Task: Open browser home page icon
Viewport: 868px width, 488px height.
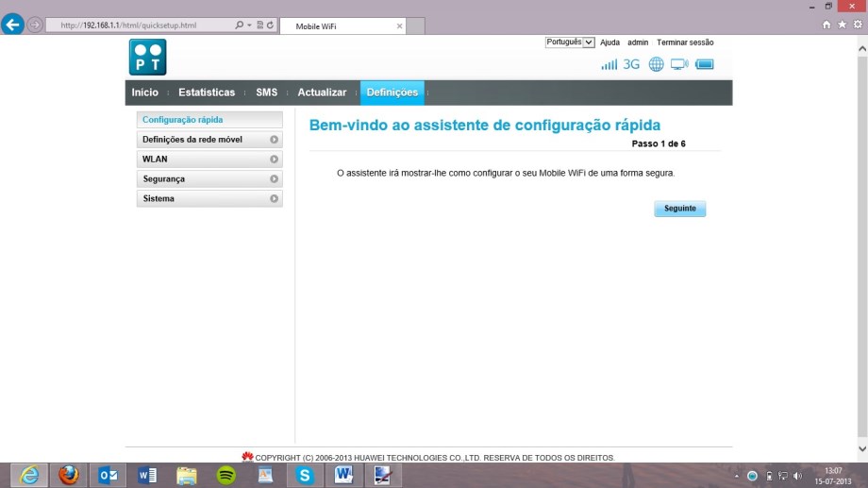Action: click(827, 25)
